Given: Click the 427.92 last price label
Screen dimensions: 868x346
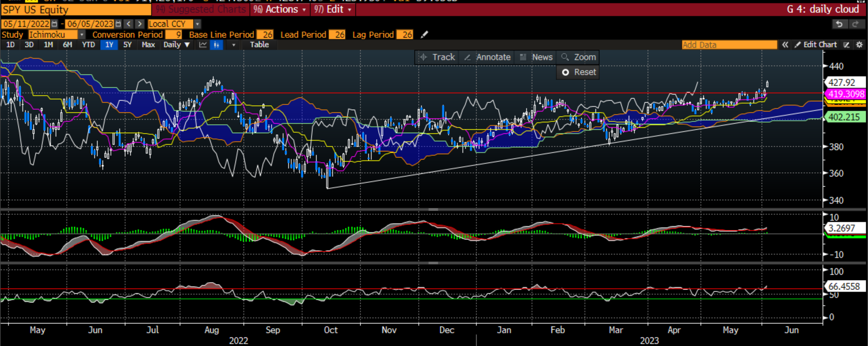Looking at the screenshot, I should click(x=845, y=83).
